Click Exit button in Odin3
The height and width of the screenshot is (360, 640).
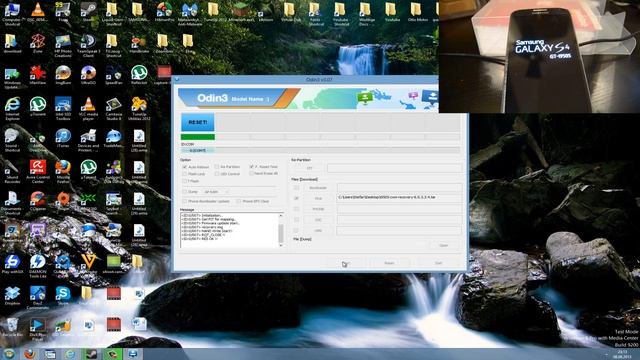click(x=438, y=263)
